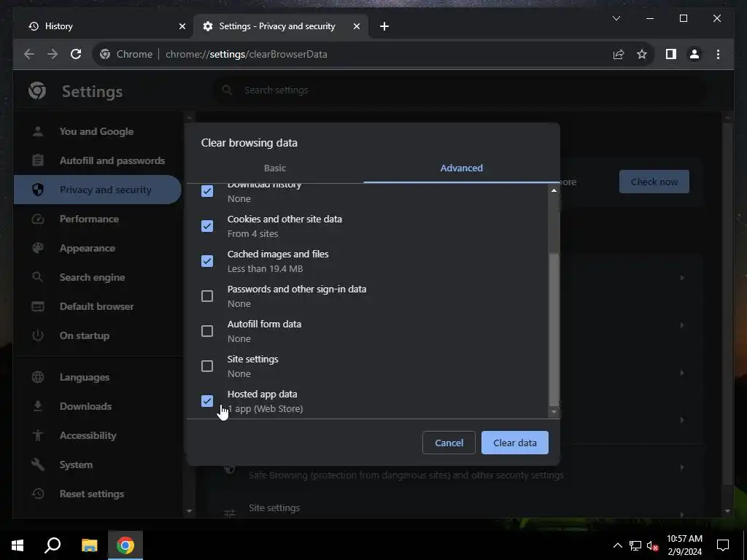Open On startup settings
This screenshot has width=747, height=560.
pos(97,335)
